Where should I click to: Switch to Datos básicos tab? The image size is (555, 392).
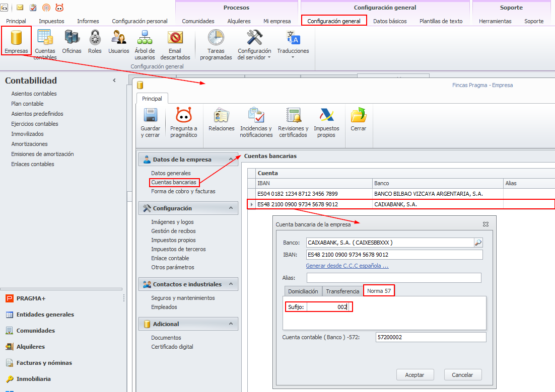(390, 21)
